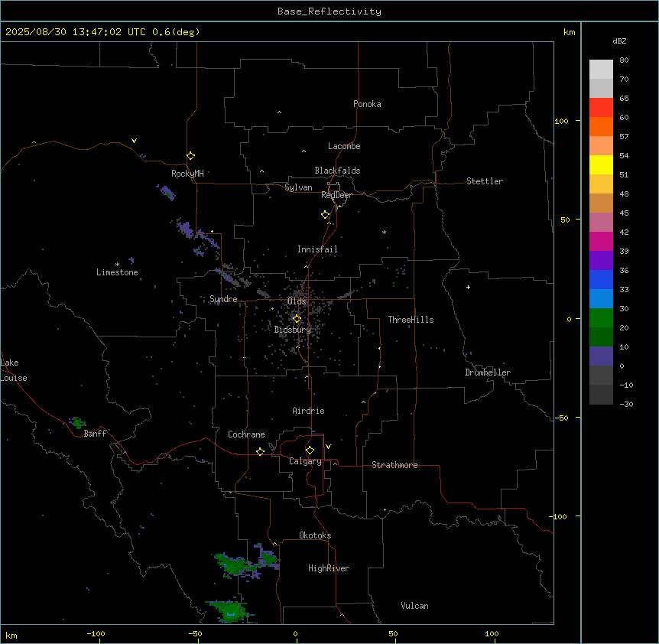
Task: Click the white asterisk marker above Limestone
Action: coord(117,265)
